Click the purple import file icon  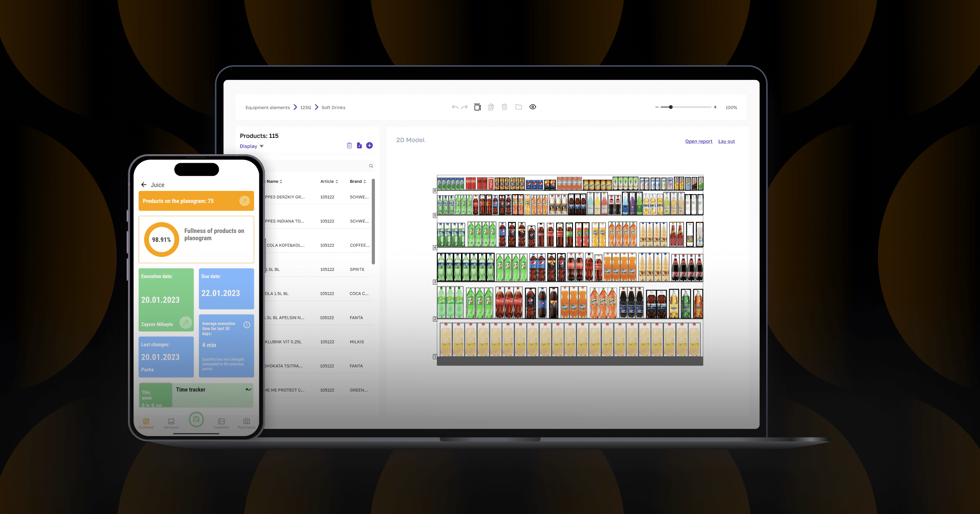[359, 146]
